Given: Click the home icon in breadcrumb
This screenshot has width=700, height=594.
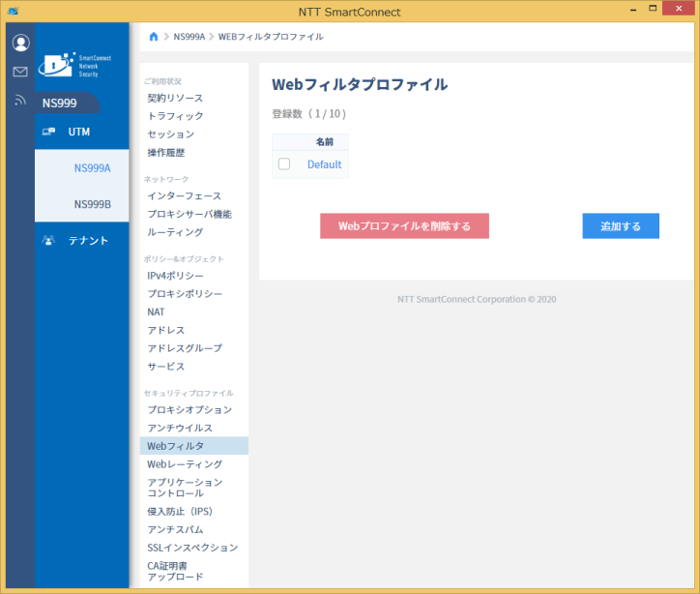Looking at the screenshot, I should [154, 37].
